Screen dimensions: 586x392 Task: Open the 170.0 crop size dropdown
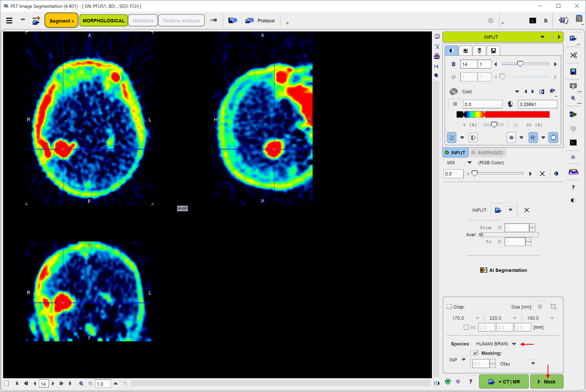(477, 318)
